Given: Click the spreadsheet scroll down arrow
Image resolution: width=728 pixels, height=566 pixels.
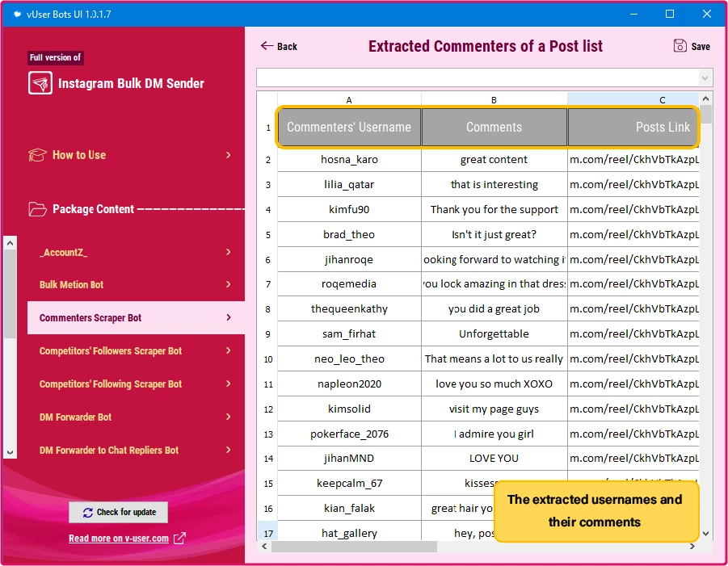Looking at the screenshot, I should click(705, 534).
